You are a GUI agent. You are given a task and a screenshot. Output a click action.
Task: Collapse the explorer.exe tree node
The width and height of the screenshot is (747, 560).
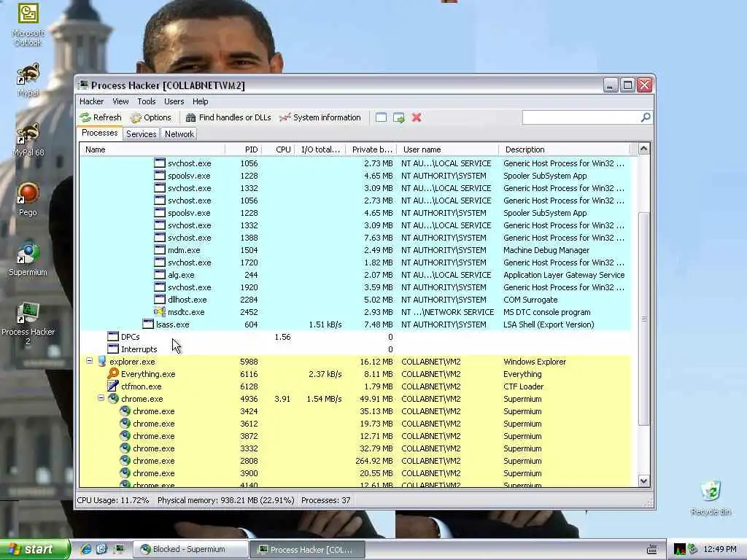(89, 361)
